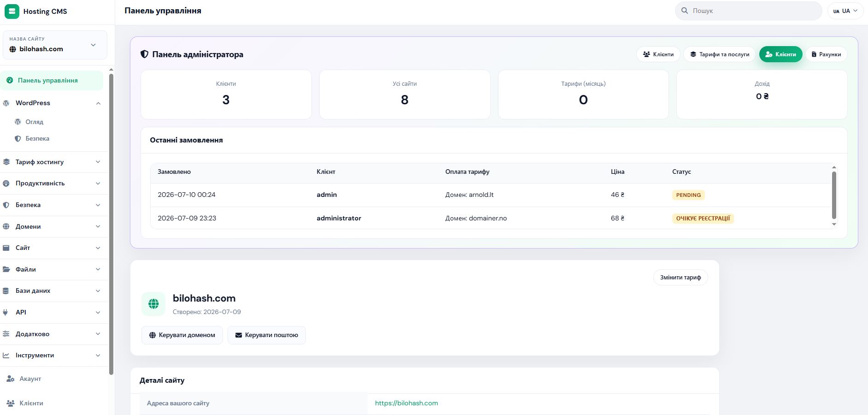Click the chart icon for Інструменти
Screen dimensions: 868x415
[6, 355]
